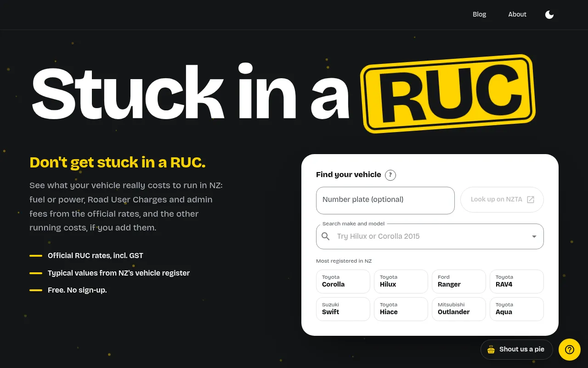The image size is (588, 368).
Task: Choose the Toyota Hilux chip
Action: tap(401, 282)
